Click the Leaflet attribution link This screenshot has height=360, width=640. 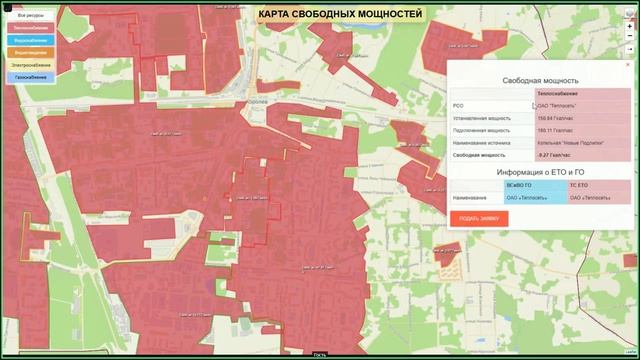click(x=631, y=352)
